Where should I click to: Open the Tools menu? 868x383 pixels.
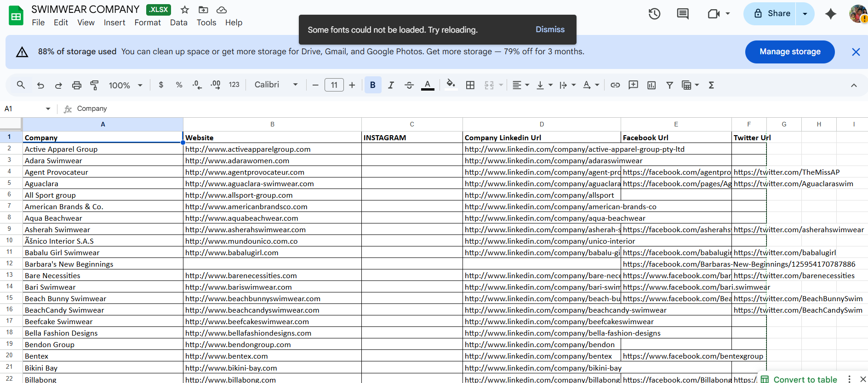click(206, 23)
